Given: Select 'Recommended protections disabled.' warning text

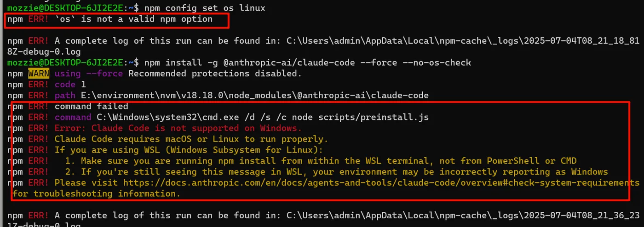Looking at the screenshot, I should click(215, 74).
